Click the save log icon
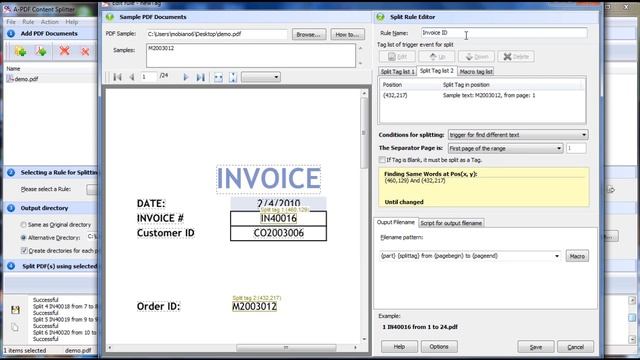Screen dimensions: 640x360 16,310
